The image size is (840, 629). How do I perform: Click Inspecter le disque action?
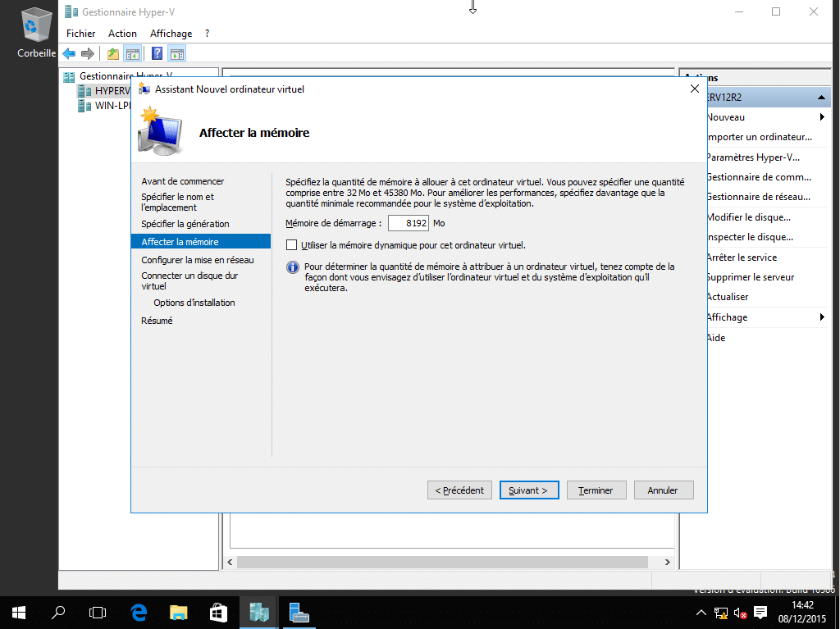pyautogui.click(x=751, y=237)
